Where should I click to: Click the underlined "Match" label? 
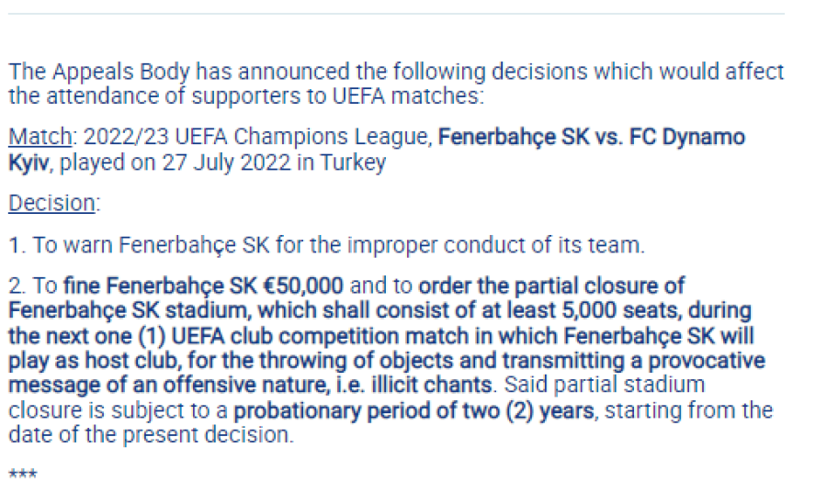[40, 137]
